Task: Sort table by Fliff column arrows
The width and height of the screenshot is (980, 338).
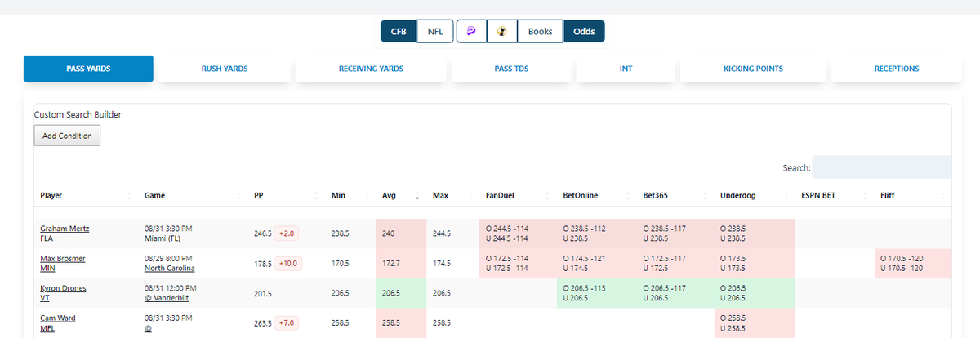Action: coord(943,196)
